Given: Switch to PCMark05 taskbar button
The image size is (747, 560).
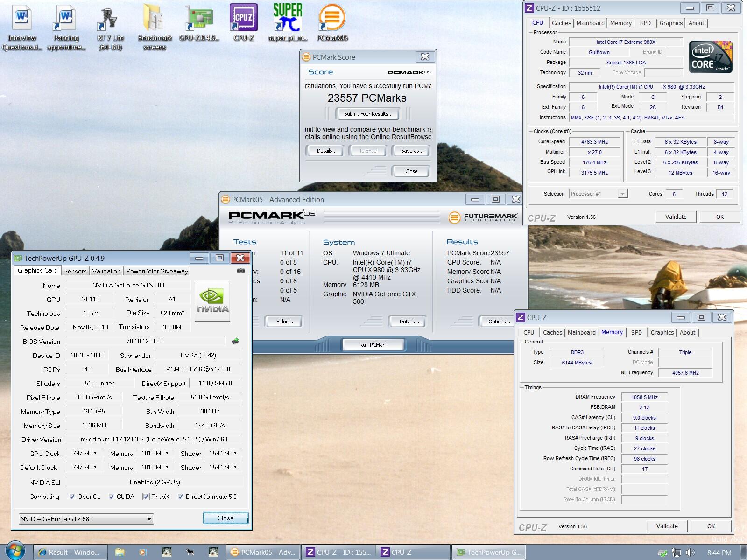Looking at the screenshot, I should coord(264,553).
